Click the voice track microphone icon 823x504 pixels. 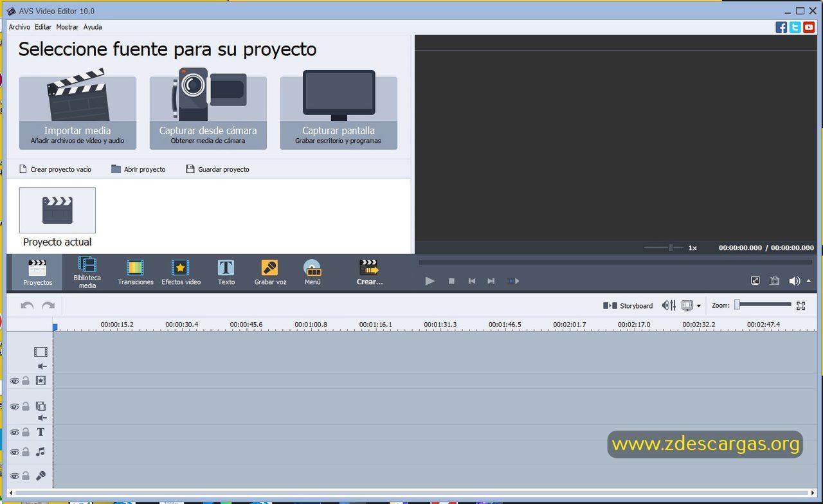(41, 476)
